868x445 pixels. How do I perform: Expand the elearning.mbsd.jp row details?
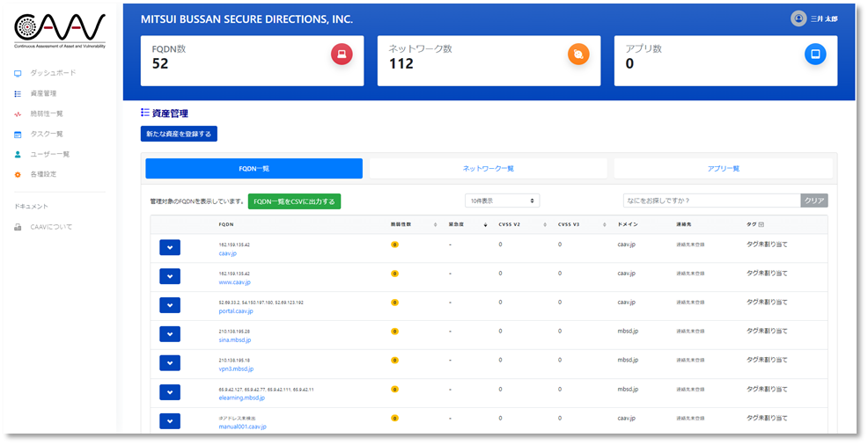170,392
